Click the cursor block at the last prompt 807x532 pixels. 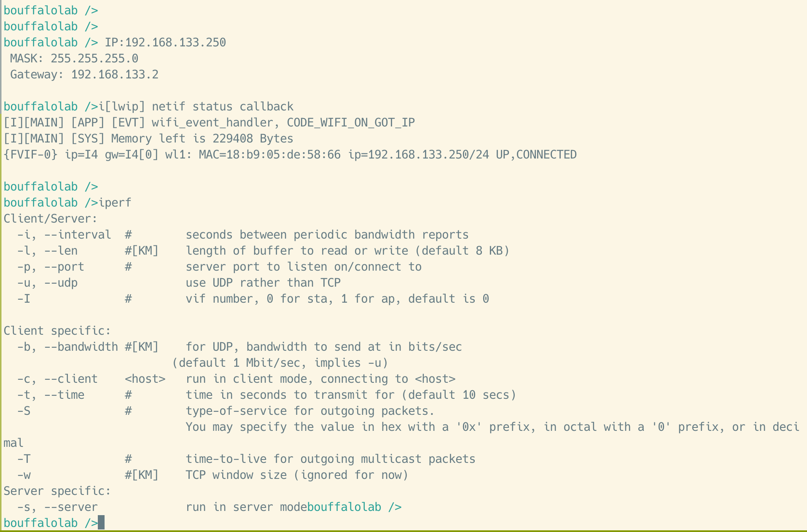pos(101,523)
